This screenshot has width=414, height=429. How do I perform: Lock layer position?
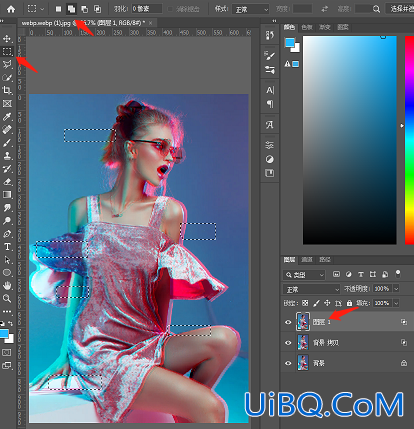(327, 303)
